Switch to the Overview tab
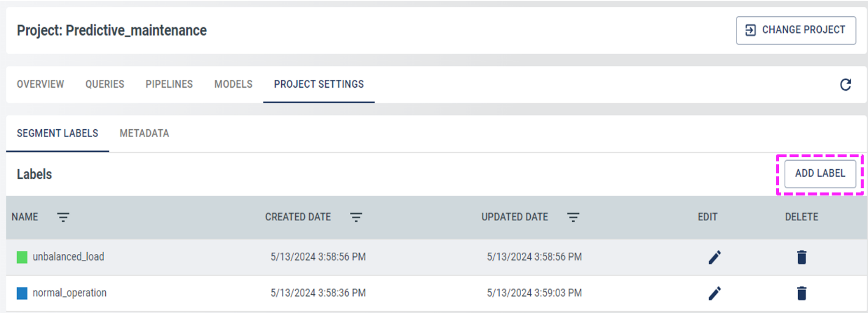The height and width of the screenshot is (313, 868). (x=40, y=84)
